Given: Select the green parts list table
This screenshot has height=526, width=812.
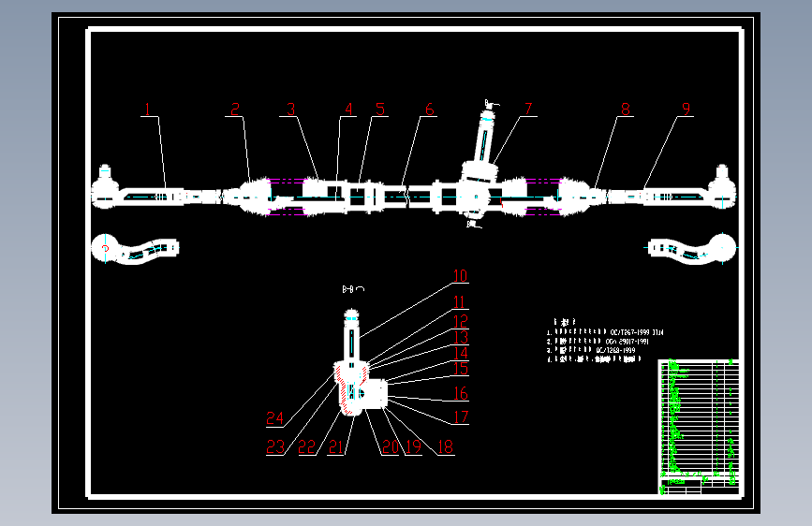Looking at the screenshot, I should (699, 427).
